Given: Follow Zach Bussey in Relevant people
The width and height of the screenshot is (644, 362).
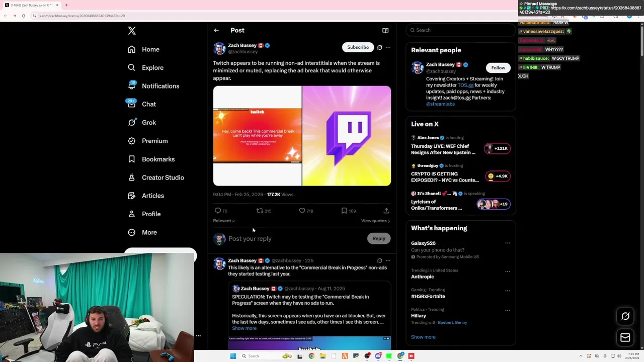Looking at the screenshot, I should click(x=498, y=68).
